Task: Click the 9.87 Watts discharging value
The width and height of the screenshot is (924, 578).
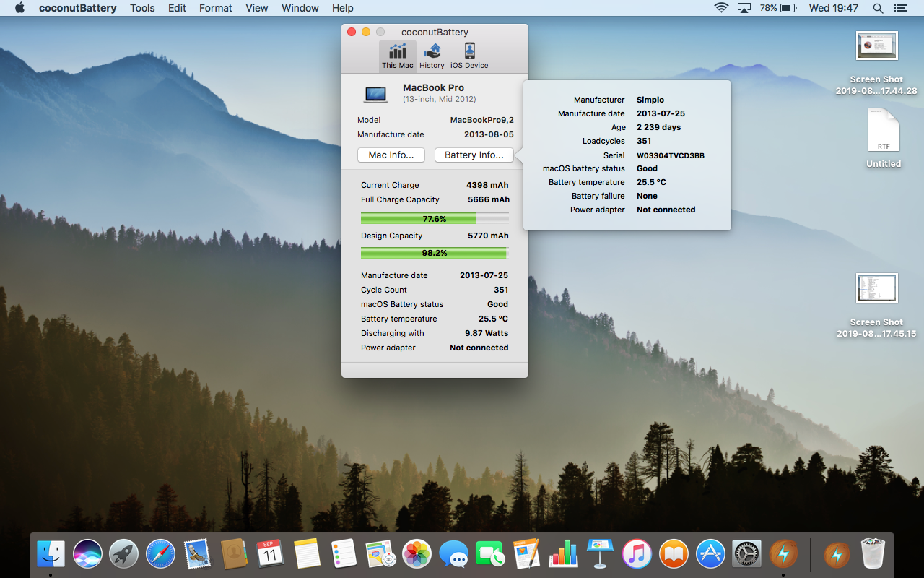Action: (x=487, y=333)
